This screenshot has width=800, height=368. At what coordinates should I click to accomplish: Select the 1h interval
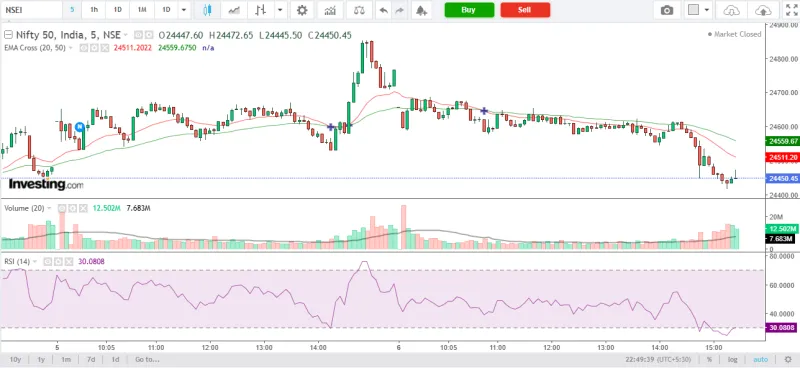pyautogui.click(x=94, y=10)
